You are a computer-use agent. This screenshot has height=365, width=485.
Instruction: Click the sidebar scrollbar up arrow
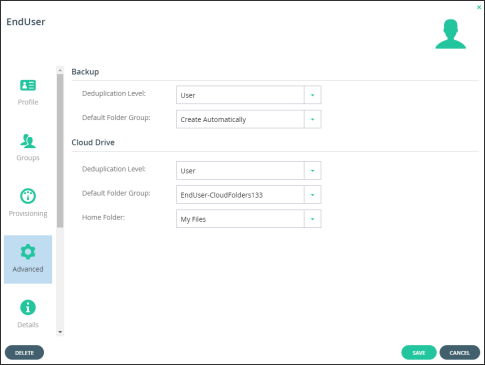[60, 70]
